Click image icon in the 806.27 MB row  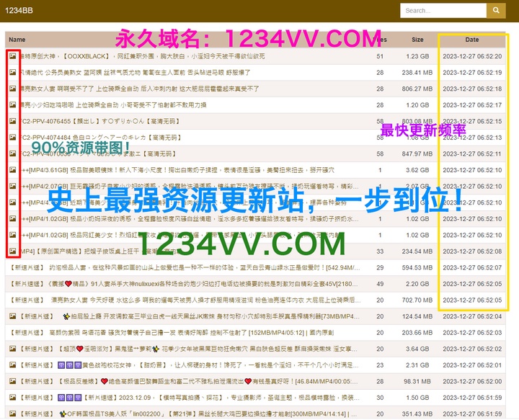(x=12, y=89)
